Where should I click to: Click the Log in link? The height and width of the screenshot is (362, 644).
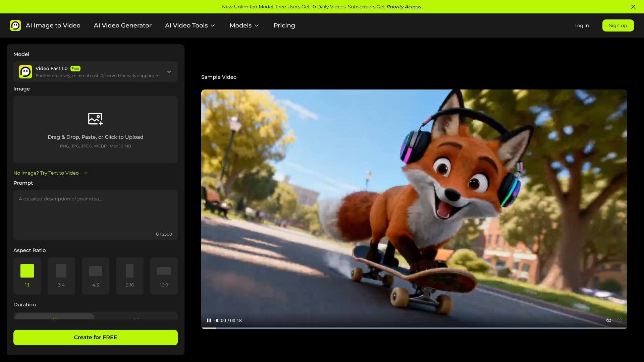click(581, 25)
